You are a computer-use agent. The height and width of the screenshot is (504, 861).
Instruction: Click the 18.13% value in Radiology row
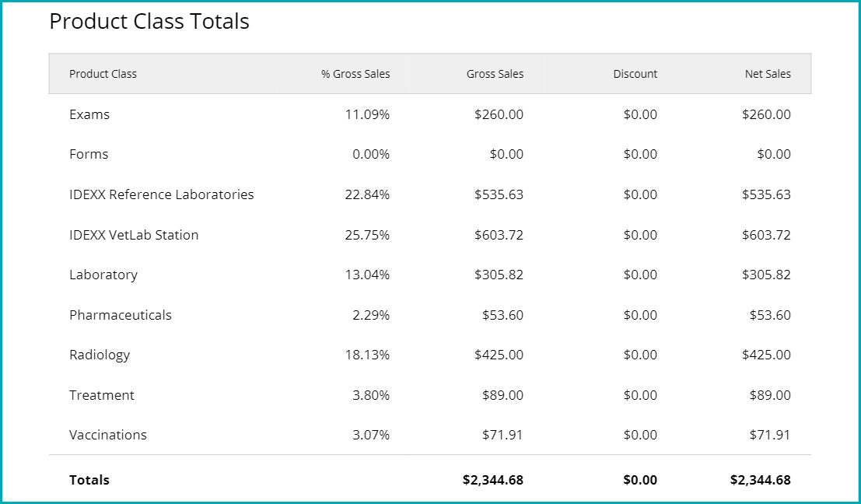point(367,355)
